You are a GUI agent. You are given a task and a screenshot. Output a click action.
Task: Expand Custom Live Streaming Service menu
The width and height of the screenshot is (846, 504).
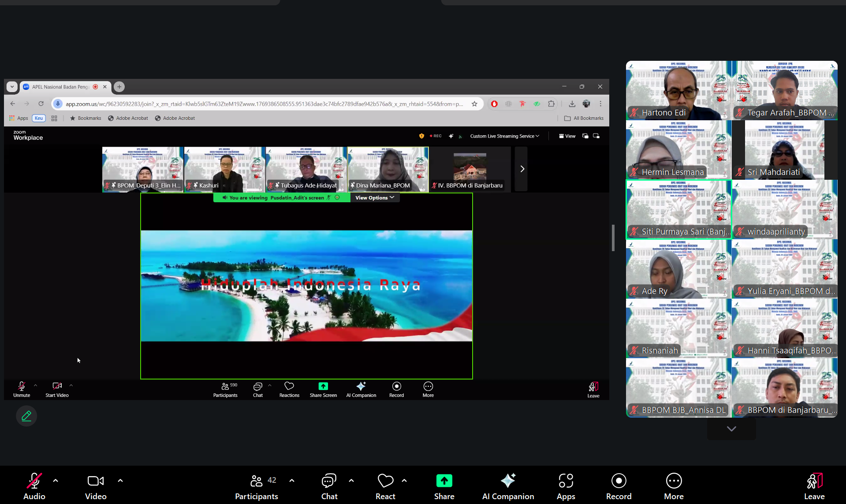[504, 136]
